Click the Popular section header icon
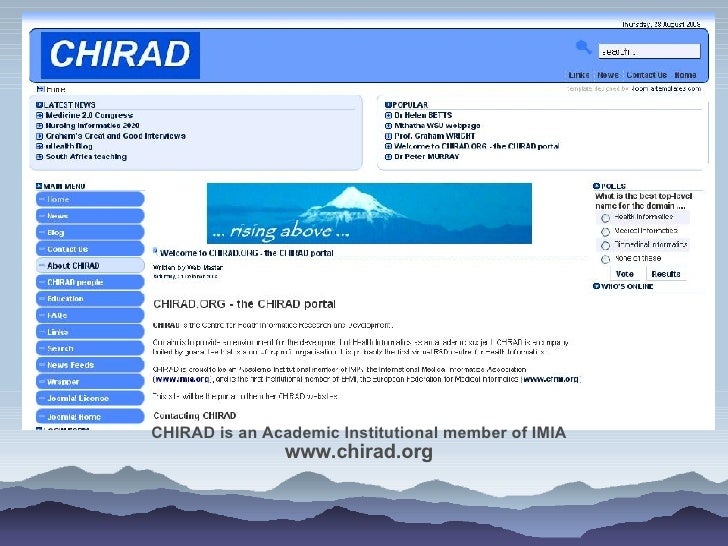This screenshot has width=728, height=546. [x=388, y=105]
